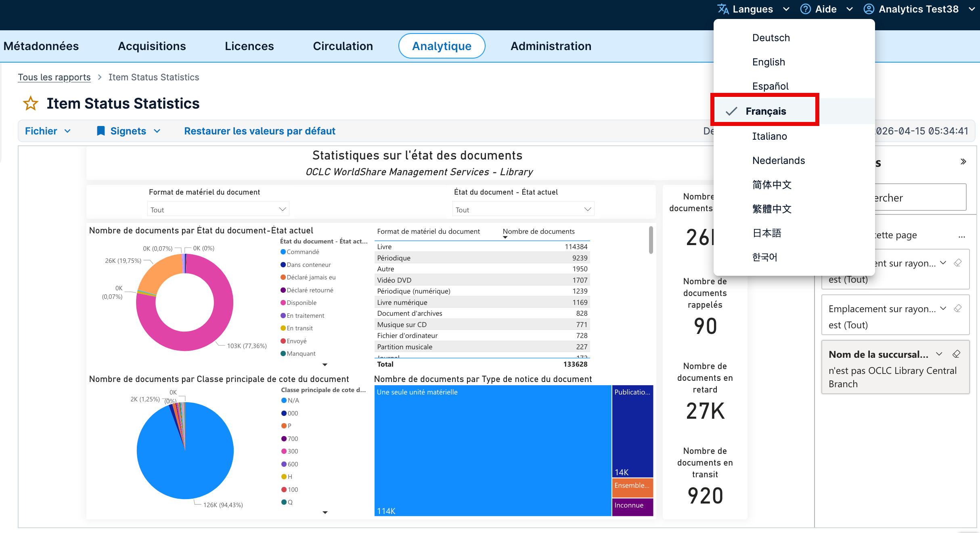
Task: Select Italiano language
Action: pyautogui.click(x=769, y=136)
